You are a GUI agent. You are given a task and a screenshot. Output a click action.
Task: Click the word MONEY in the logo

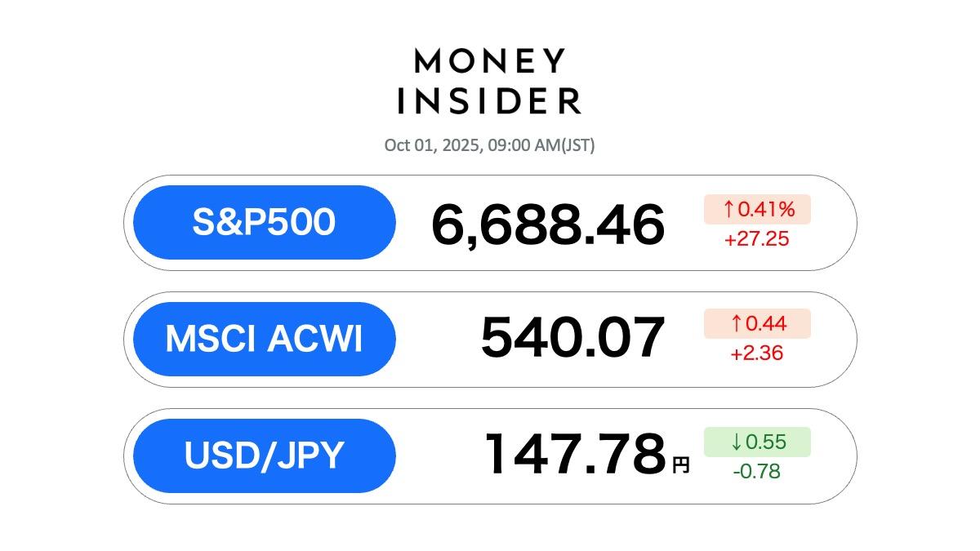click(489, 61)
